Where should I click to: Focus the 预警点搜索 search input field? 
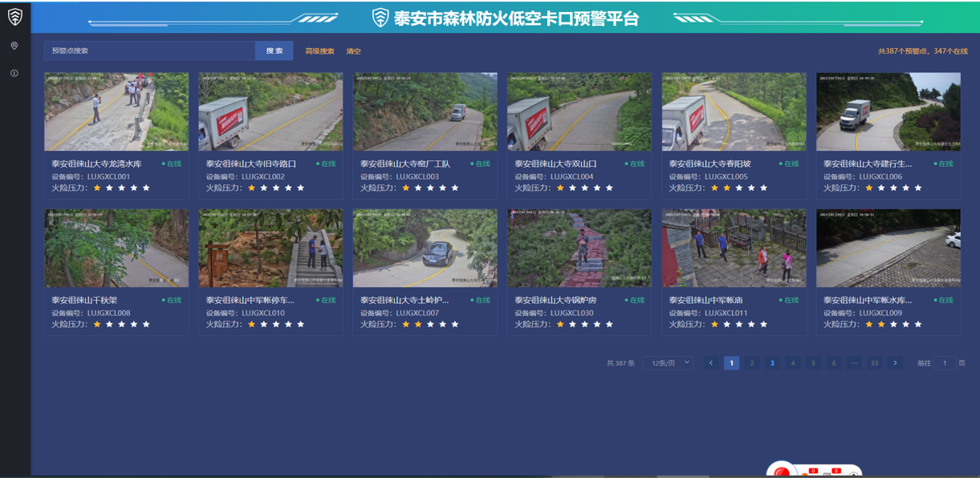(x=149, y=51)
